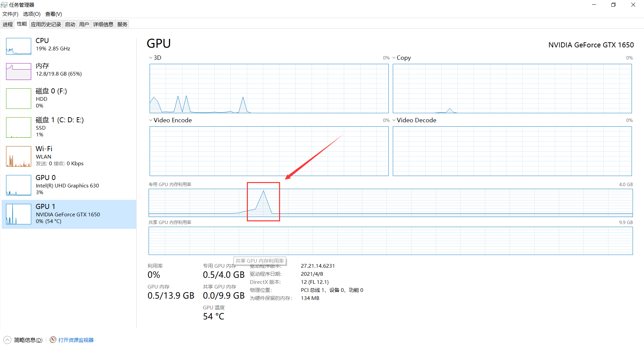This screenshot has width=644, height=350.
Task: Click the 简略信息(D) button
Action: click(28, 340)
